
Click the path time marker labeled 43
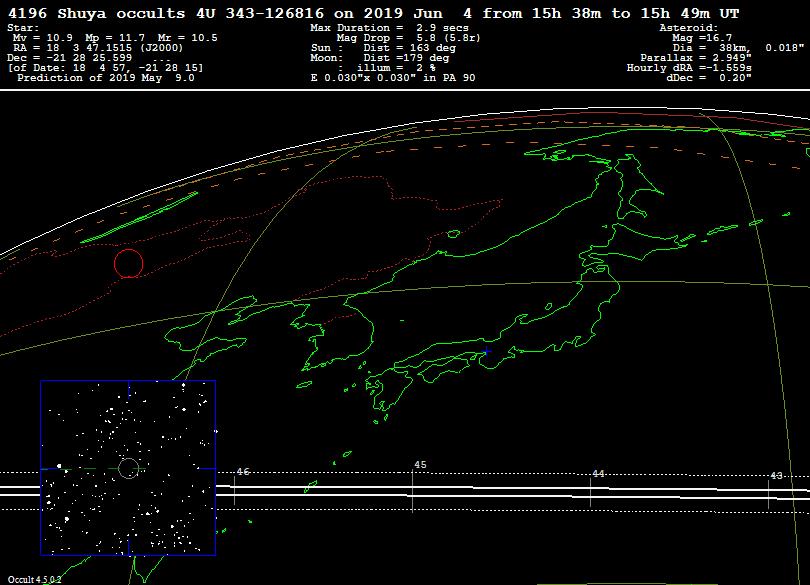coord(776,475)
